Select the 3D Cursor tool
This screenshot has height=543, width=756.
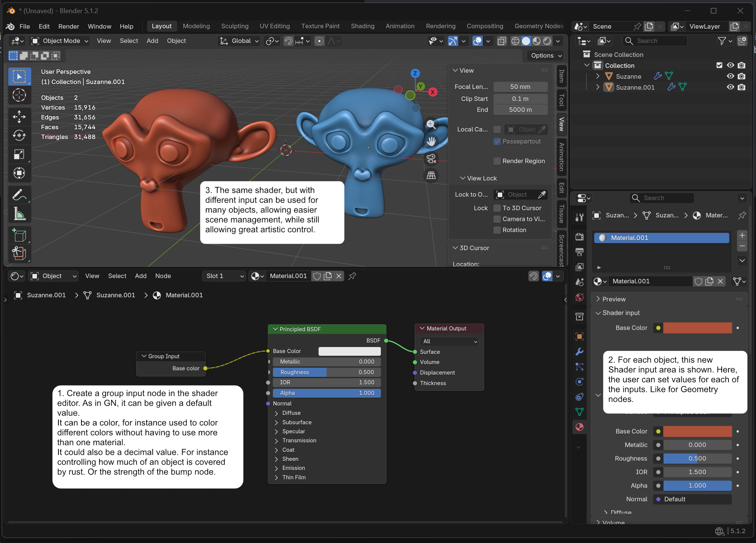(x=19, y=95)
